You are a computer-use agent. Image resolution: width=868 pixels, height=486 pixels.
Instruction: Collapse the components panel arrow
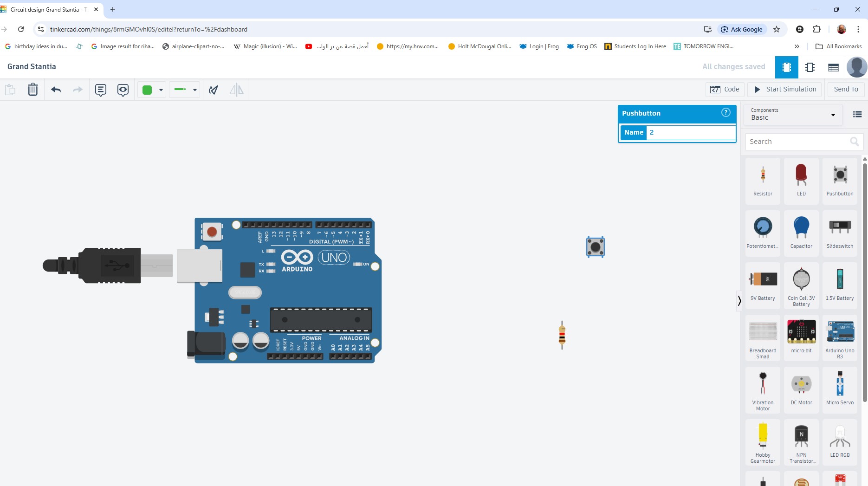pos(739,301)
